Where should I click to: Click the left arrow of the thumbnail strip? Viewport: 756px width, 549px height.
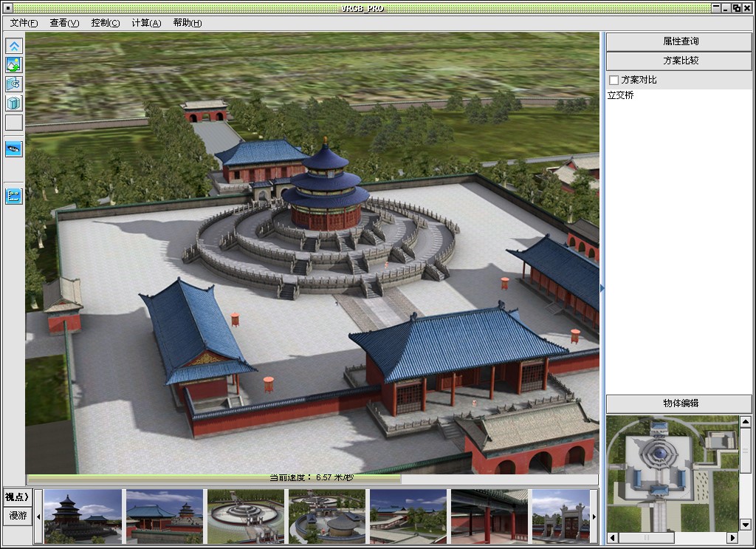pyautogui.click(x=38, y=516)
